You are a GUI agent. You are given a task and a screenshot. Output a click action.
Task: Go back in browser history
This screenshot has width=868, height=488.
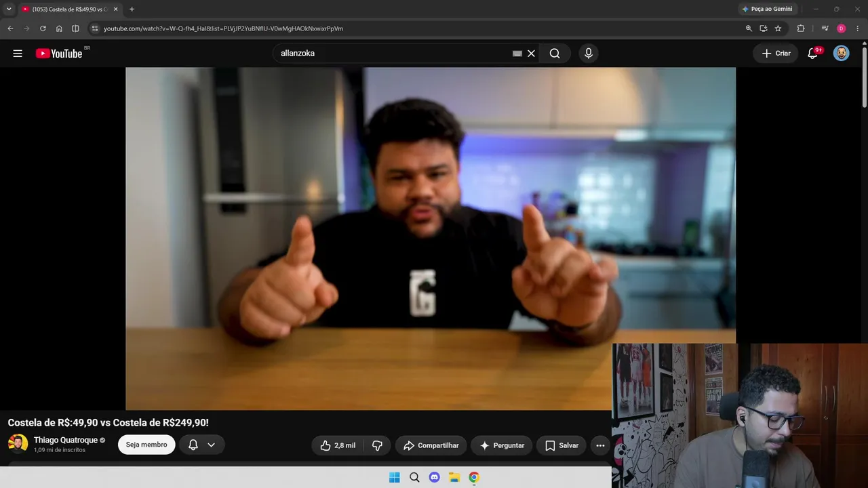point(10,28)
